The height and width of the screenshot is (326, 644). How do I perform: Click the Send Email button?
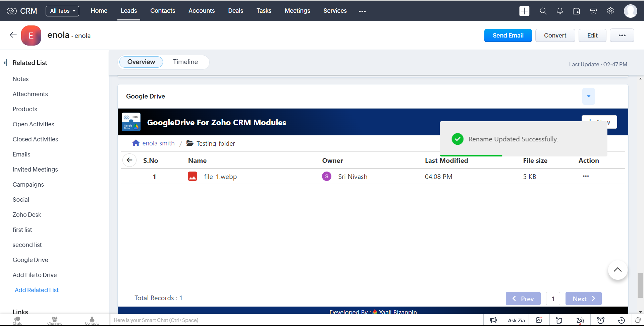point(508,36)
